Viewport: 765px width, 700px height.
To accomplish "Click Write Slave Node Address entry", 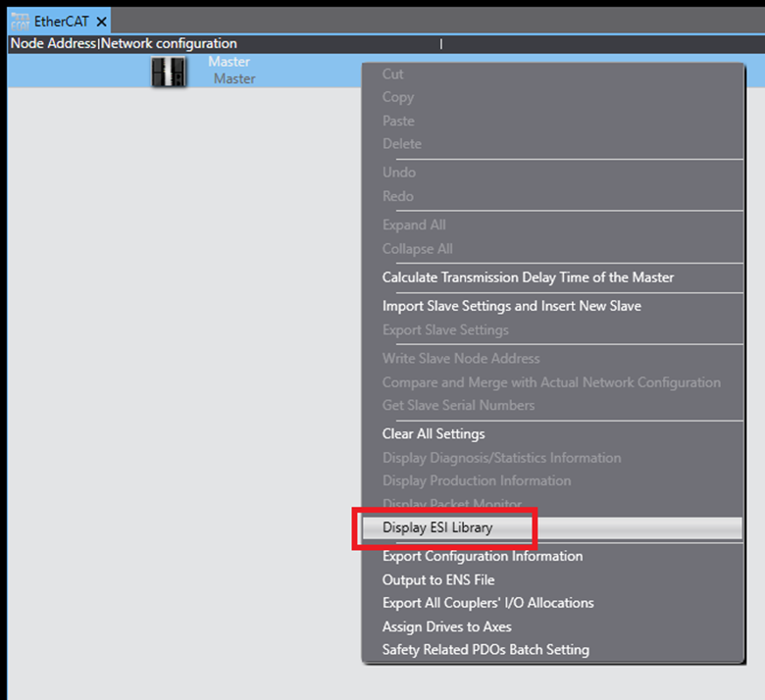I will coord(460,359).
